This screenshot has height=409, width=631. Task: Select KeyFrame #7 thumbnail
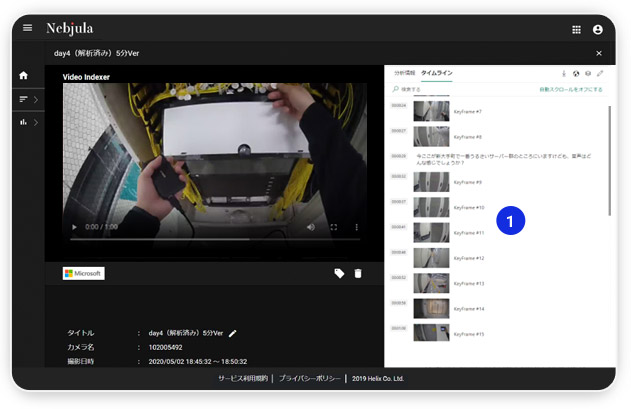(431, 111)
